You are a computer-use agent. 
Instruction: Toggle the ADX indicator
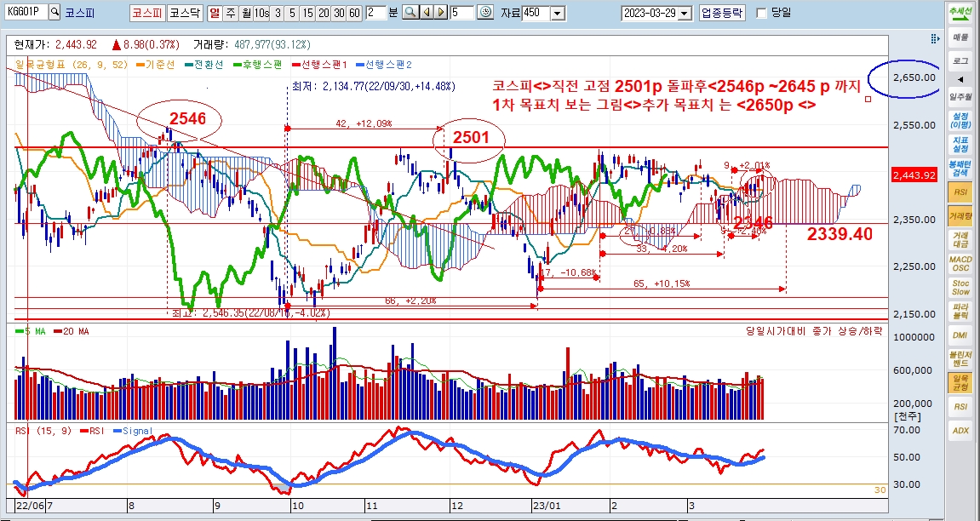tap(960, 431)
